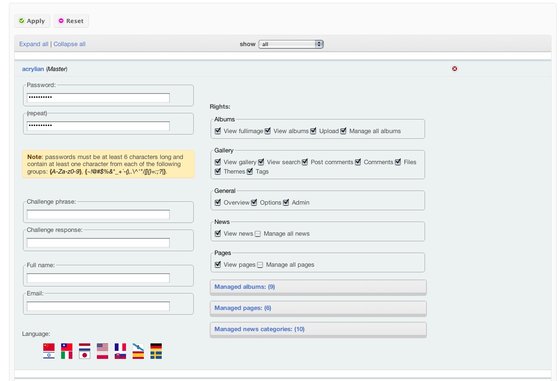Toggle the Comments checkbox next to Files
Viewport: 560px width, 381px height.
358,162
